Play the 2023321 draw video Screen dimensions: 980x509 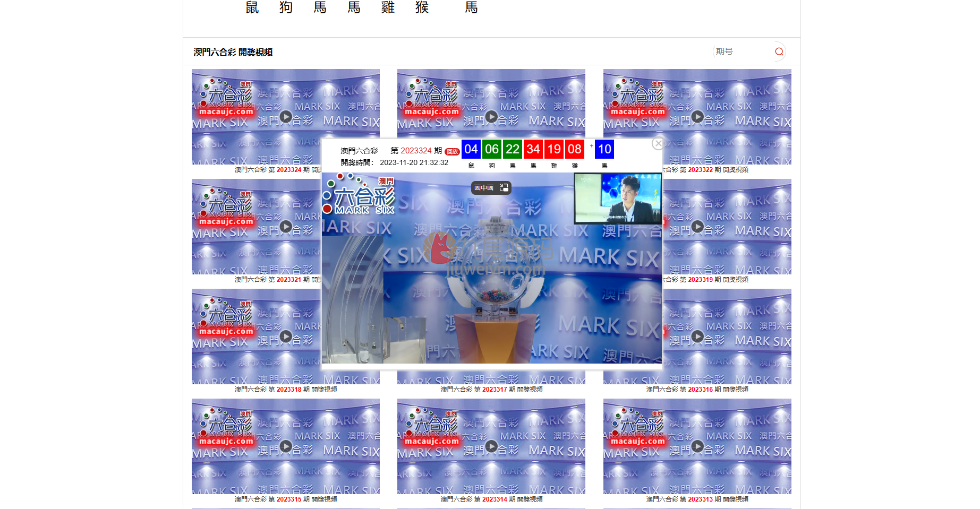pyautogui.click(x=286, y=227)
